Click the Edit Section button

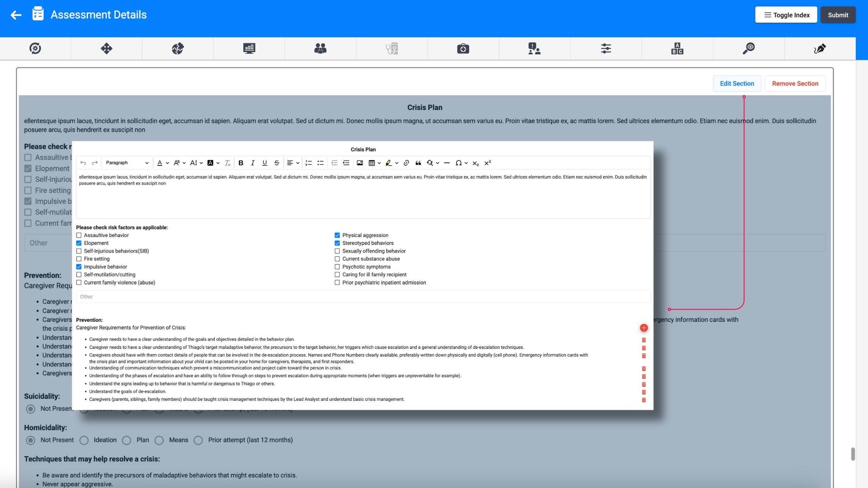point(737,83)
